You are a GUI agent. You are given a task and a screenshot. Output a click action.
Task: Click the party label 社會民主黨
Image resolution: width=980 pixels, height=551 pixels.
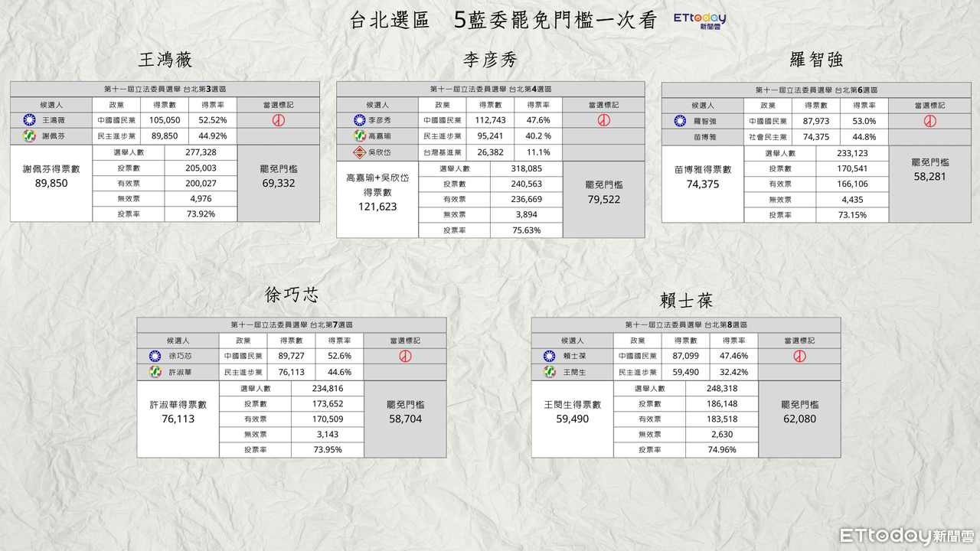point(767,136)
